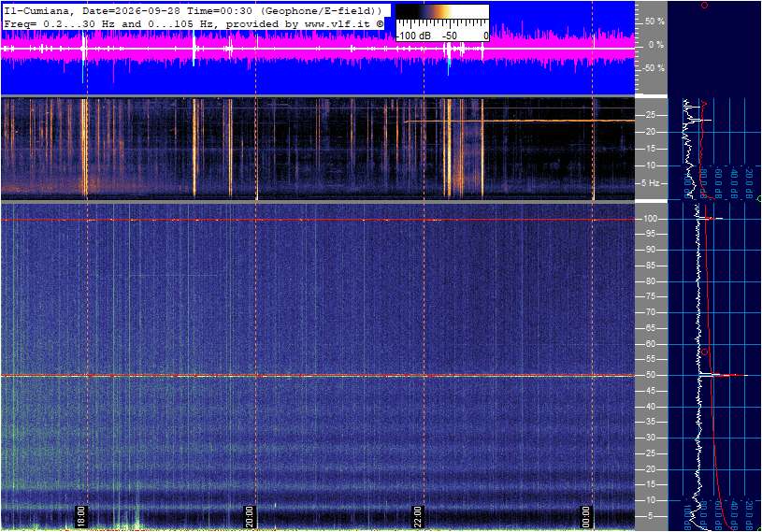Click the red circle atop spectrum panel
762x532 pixels.
[x=704, y=6]
